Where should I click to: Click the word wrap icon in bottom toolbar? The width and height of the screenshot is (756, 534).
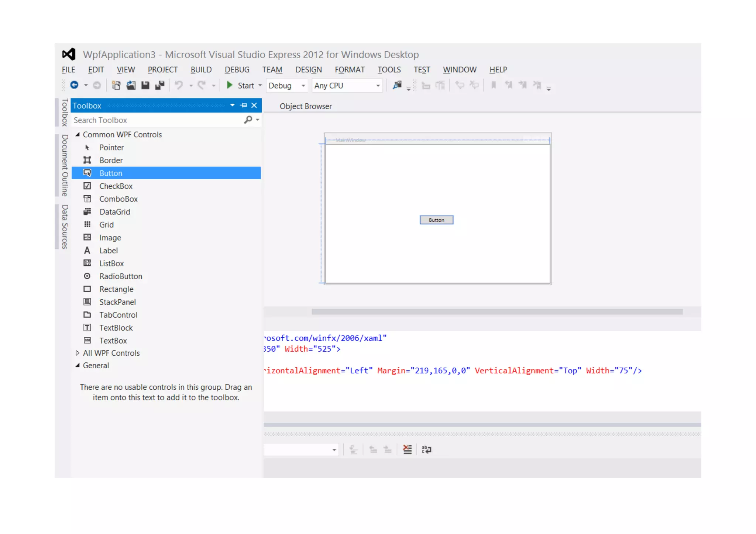427,449
